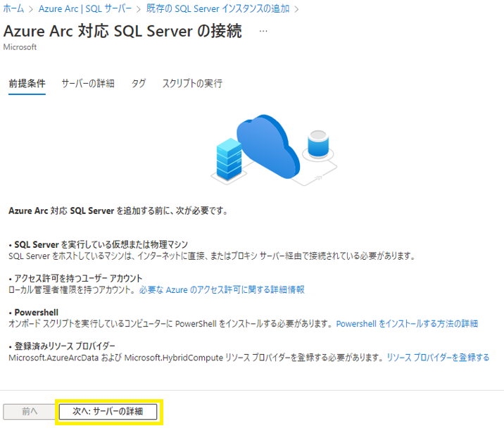Open Powershell をインストールする方法の詳細 link
This screenshot has width=504, height=433.
pos(407,324)
